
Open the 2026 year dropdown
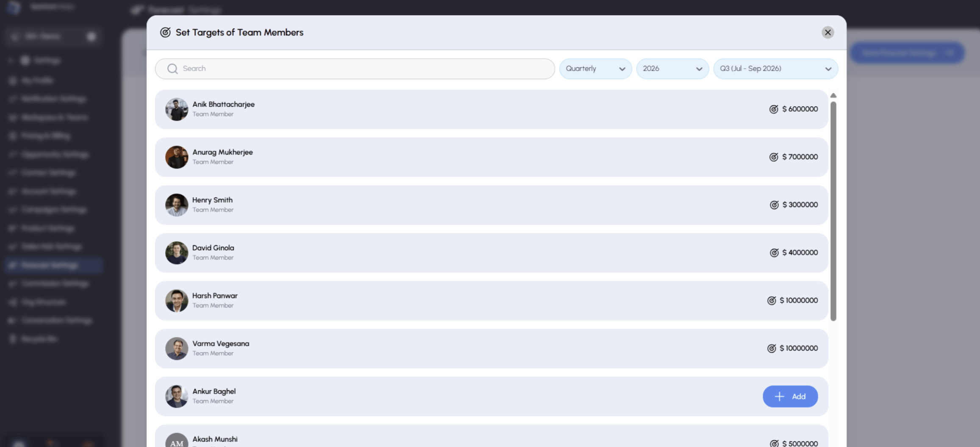pos(673,69)
